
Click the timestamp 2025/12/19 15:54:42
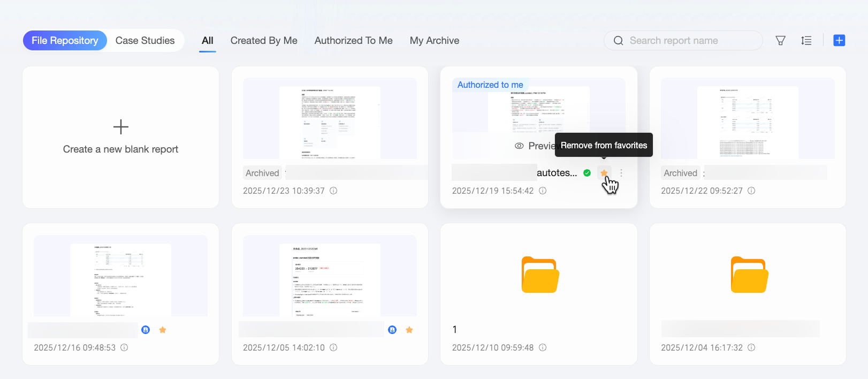click(x=493, y=191)
